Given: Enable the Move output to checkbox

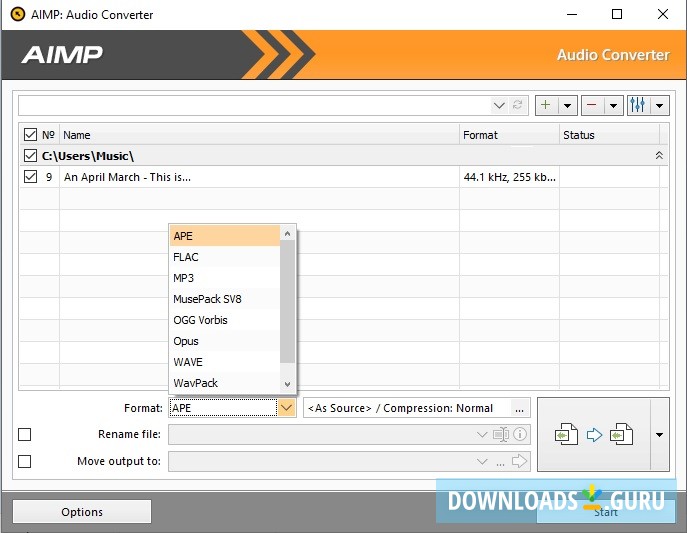Looking at the screenshot, I should pos(25,461).
